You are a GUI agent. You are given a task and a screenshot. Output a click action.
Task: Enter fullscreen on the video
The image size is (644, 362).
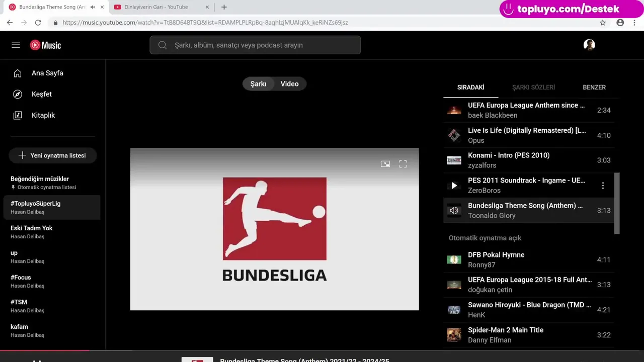tap(403, 164)
